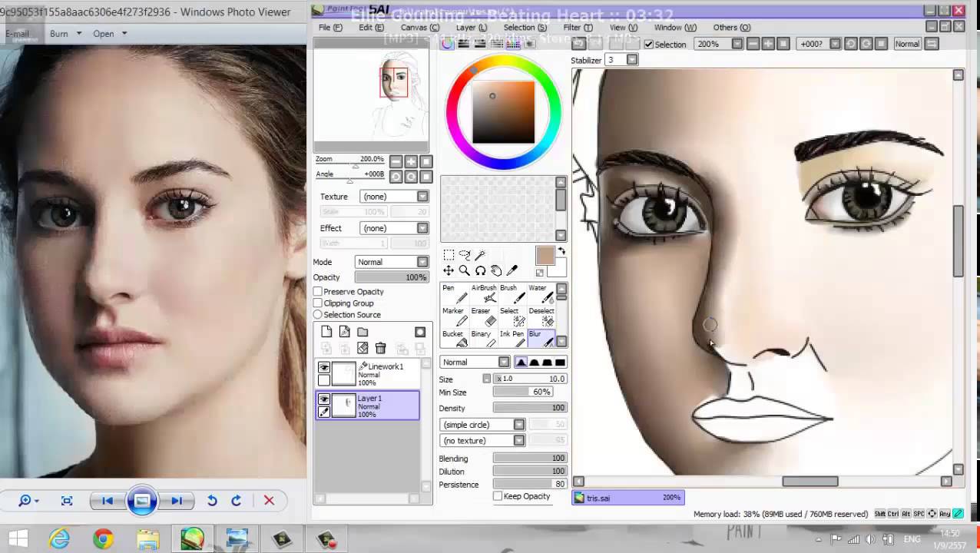Create a new normal layer

click(x=326, y=332)
